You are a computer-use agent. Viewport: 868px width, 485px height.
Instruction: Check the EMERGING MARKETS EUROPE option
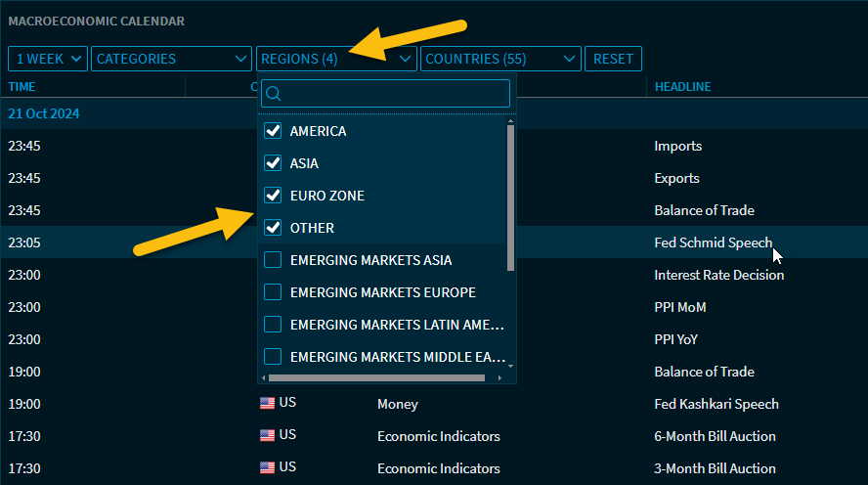273,292
